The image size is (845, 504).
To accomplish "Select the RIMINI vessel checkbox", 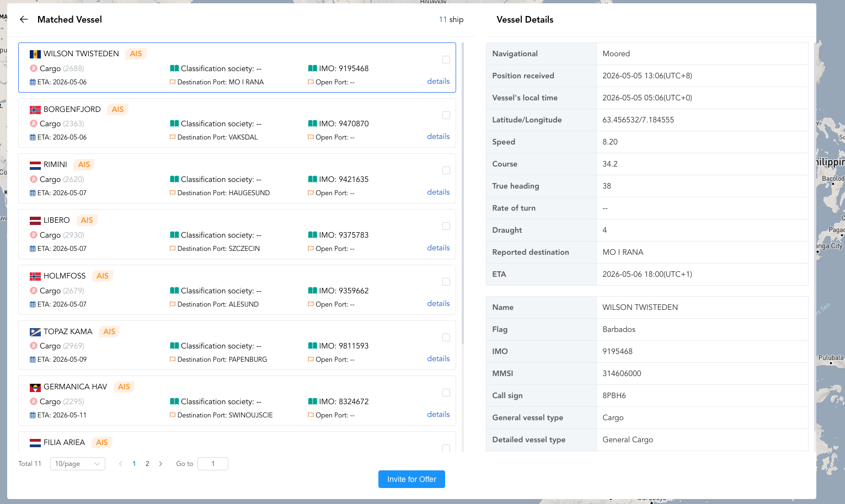I will click(446, 170).
